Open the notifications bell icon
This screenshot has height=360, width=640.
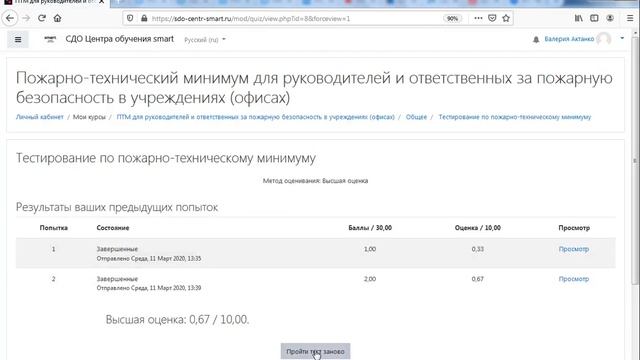(x=536, y=40)
